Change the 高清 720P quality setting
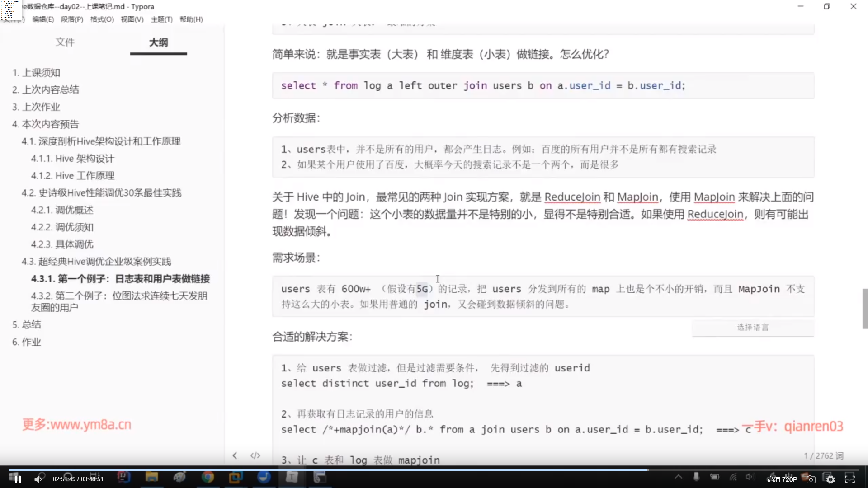868x488 pixels. [782, 479]
